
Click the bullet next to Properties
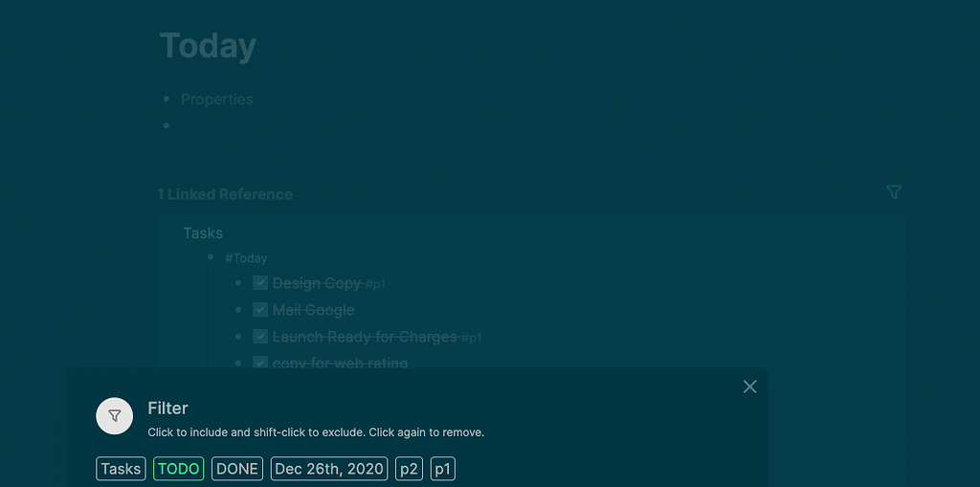pos(167,100)
